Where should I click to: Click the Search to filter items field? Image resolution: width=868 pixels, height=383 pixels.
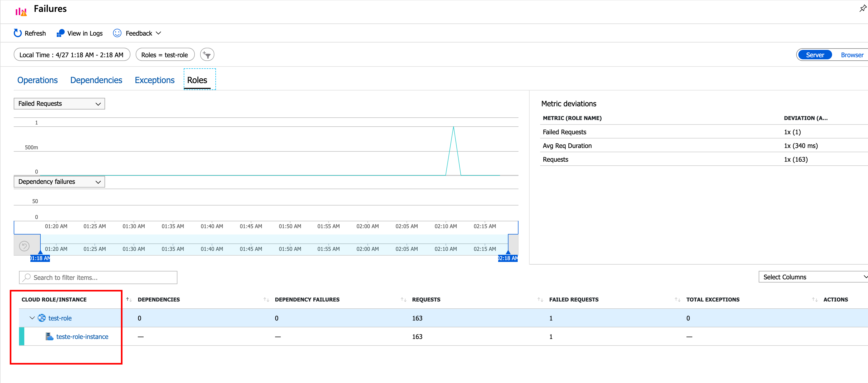pos(98,277)
